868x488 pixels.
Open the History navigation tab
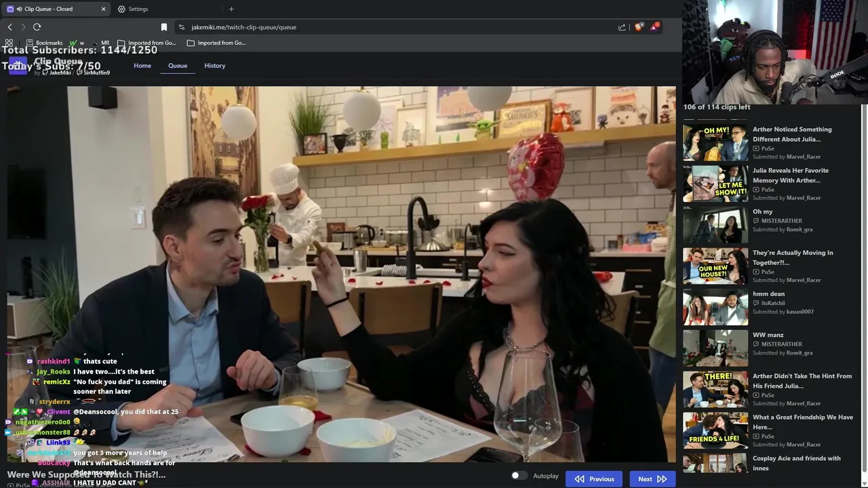coord(215,66)
